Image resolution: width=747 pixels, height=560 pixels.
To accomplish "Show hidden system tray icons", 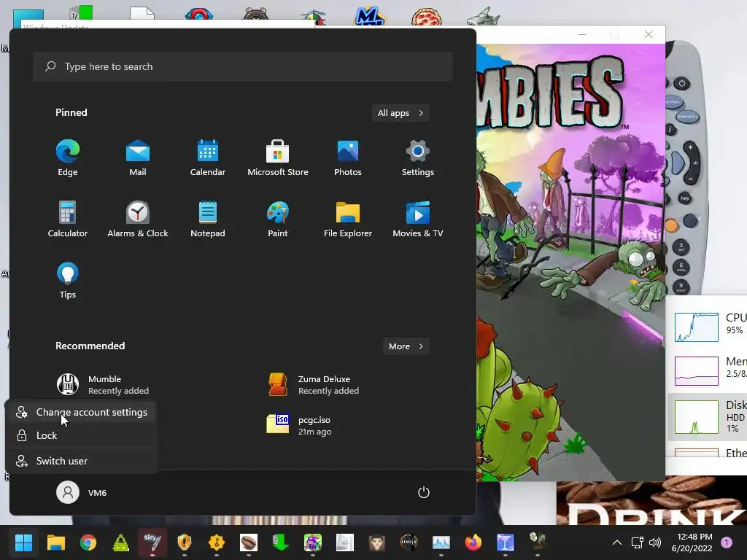I will pos(617,542).
